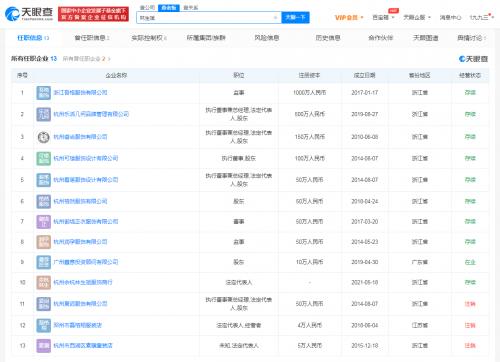Click the 职位 column header

point(239,76)
